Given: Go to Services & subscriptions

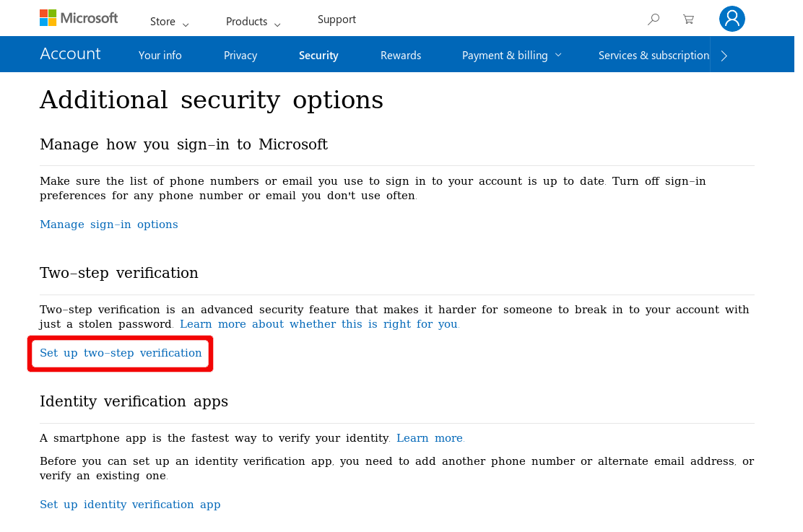Looking at the screenshot, I should [x=653, y=55].
